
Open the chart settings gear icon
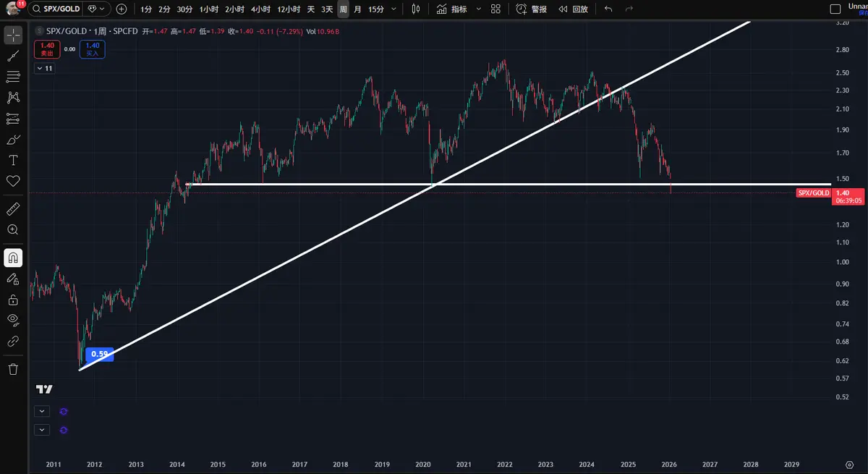click(x=849, y=464)
